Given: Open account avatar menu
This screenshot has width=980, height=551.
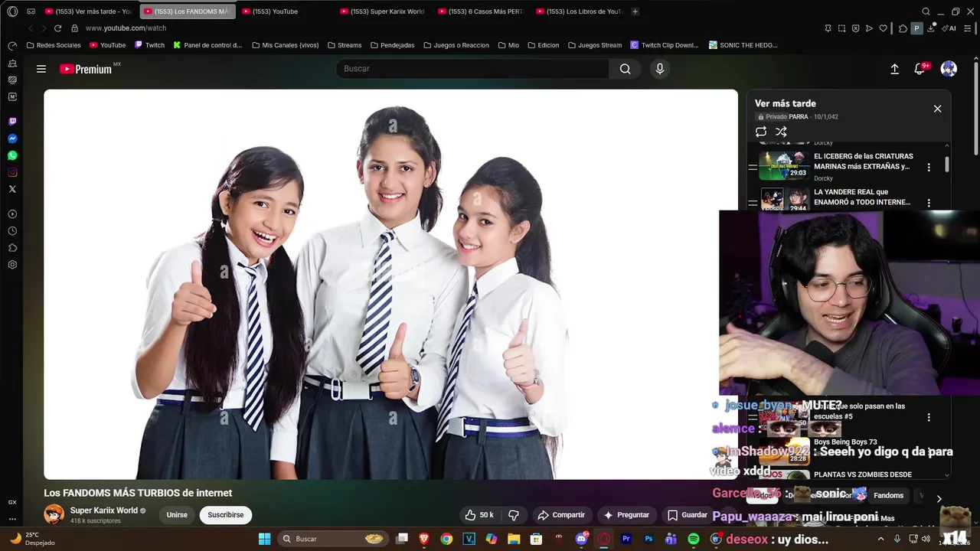Looking at the screenshot, I should [x=949, y=69].
